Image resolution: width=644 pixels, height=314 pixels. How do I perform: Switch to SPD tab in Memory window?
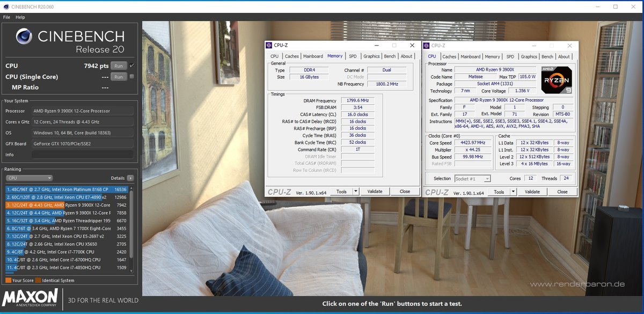coord(353,56)
